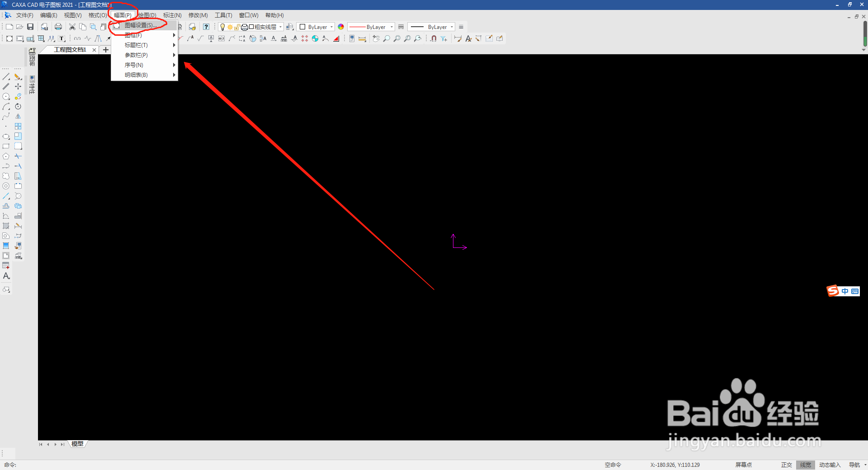Click the Copy icon in toolbar

83,27
